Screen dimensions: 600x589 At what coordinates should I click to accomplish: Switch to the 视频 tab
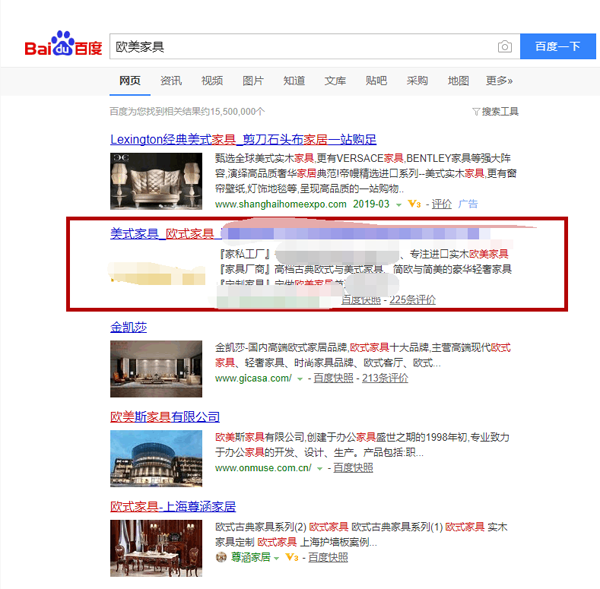[212, 81]
